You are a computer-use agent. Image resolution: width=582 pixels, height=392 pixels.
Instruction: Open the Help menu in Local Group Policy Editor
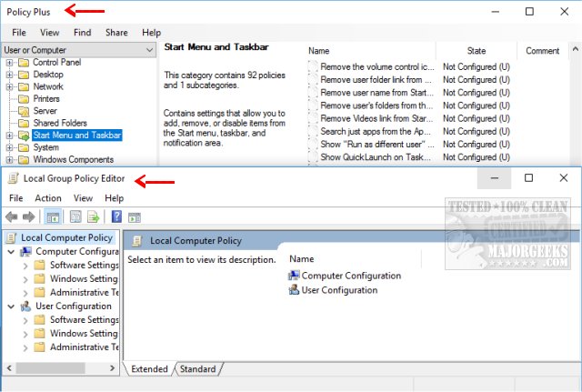(x=115, y=198)
